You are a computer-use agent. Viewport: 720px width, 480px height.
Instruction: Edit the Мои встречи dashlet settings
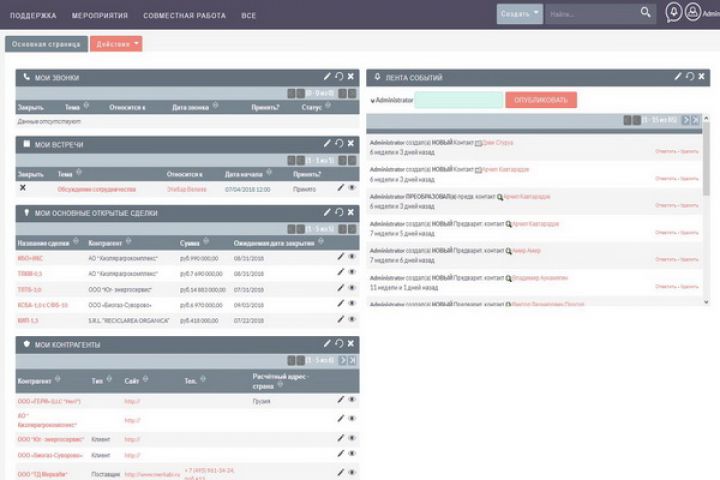point(327,143)
